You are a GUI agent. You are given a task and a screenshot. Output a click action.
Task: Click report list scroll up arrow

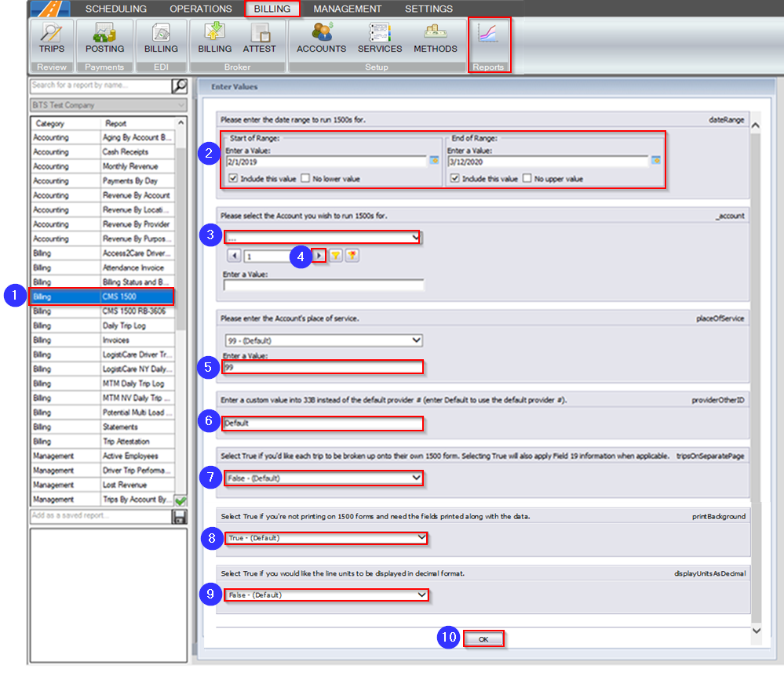[181, 123]
